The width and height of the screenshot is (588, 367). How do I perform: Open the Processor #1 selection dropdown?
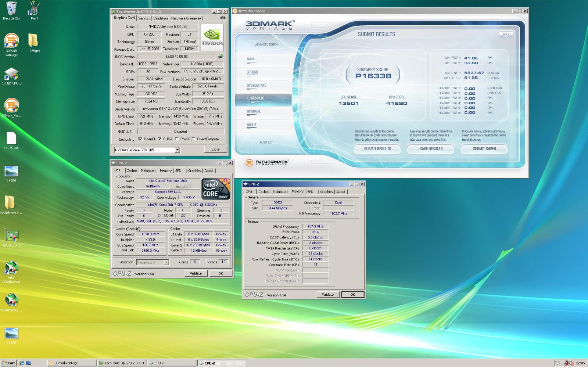click(166, 262)
